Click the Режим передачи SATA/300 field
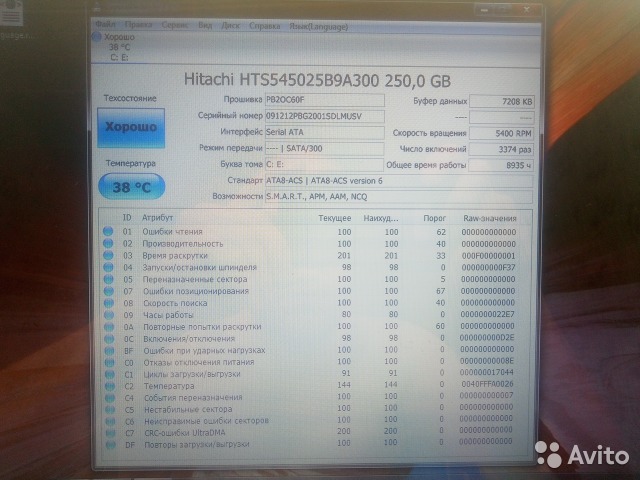This screenshot has height=480, width=640. (x=324, y=149)
